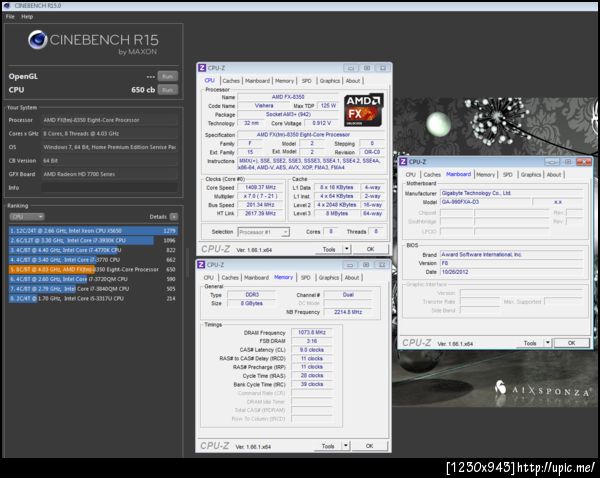Switch to Graphics tab in top CPU-Z window
Image resolution: width=600 pixels, height=478 pixels.
pos(329,81)
